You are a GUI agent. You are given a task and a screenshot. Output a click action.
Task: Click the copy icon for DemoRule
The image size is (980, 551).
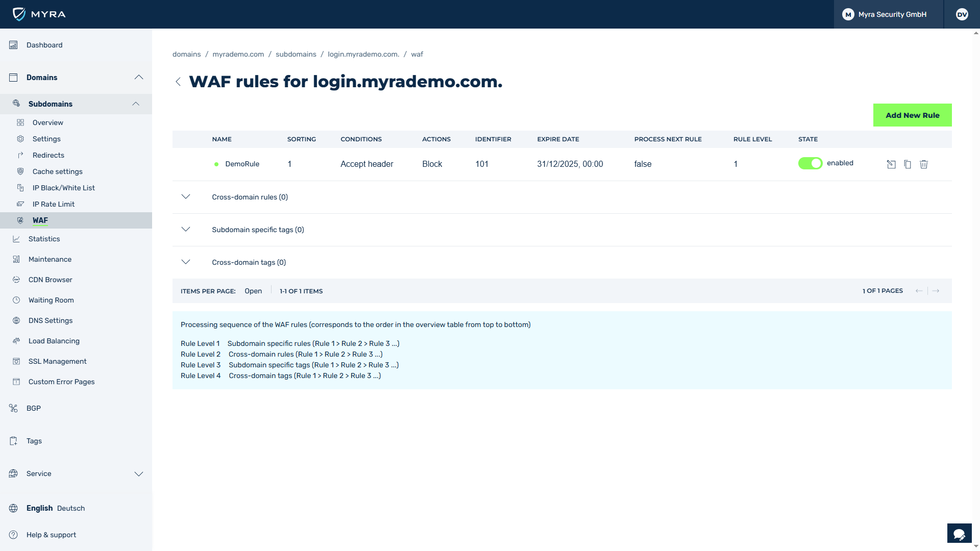(x=908, y=164)
